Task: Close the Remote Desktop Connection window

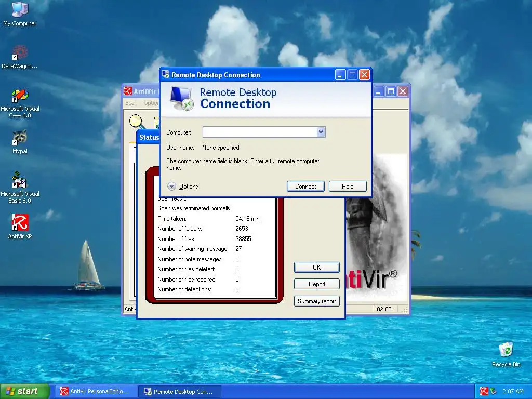Action: (x=364, y=75)
